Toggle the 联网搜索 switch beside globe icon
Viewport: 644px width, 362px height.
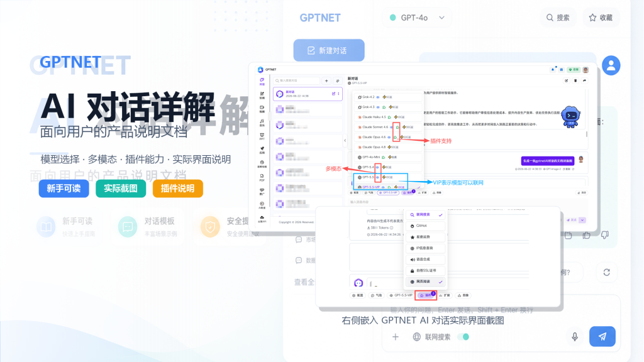[x=464, y=337]
